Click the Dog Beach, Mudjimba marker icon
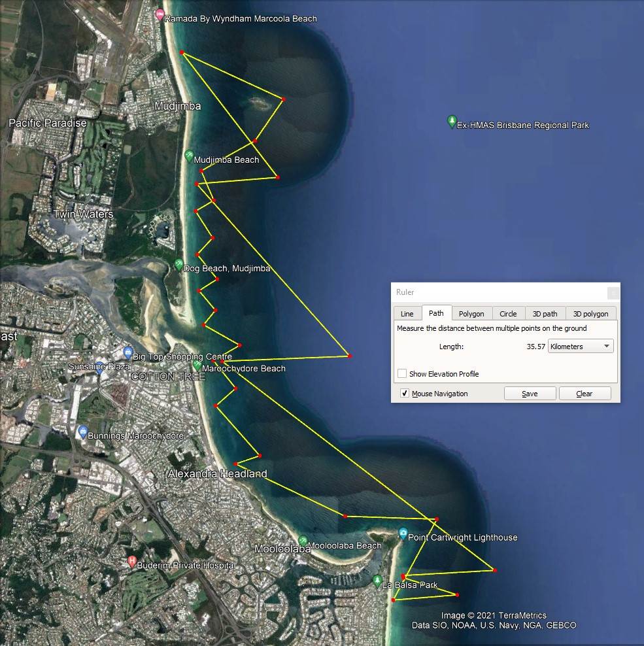This screenshot has width=644, height=646. (x=178, y=265)
